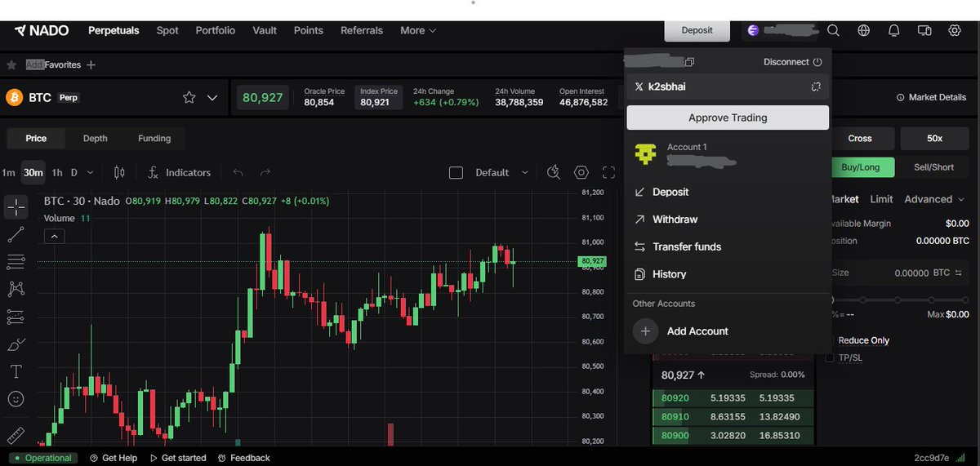
Task: Click the Deposit button in header
Action: click(697, 30)
